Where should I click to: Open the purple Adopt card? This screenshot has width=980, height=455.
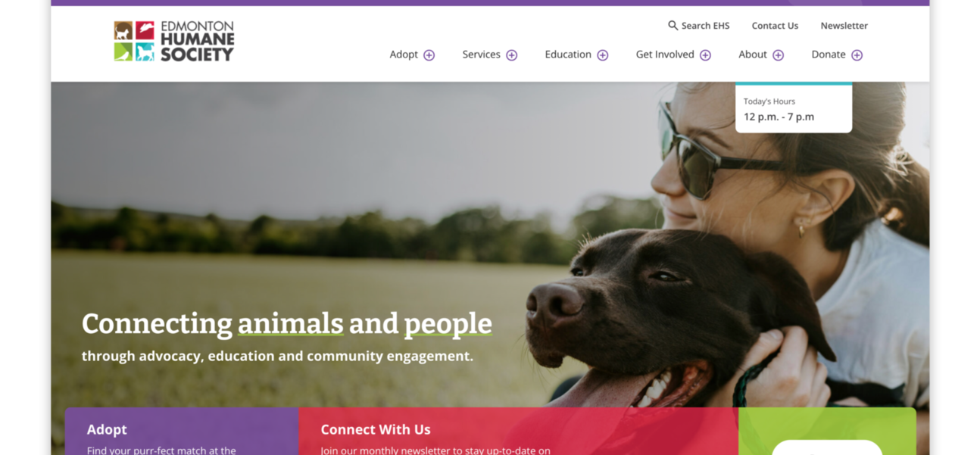click(x=182, y=432)
